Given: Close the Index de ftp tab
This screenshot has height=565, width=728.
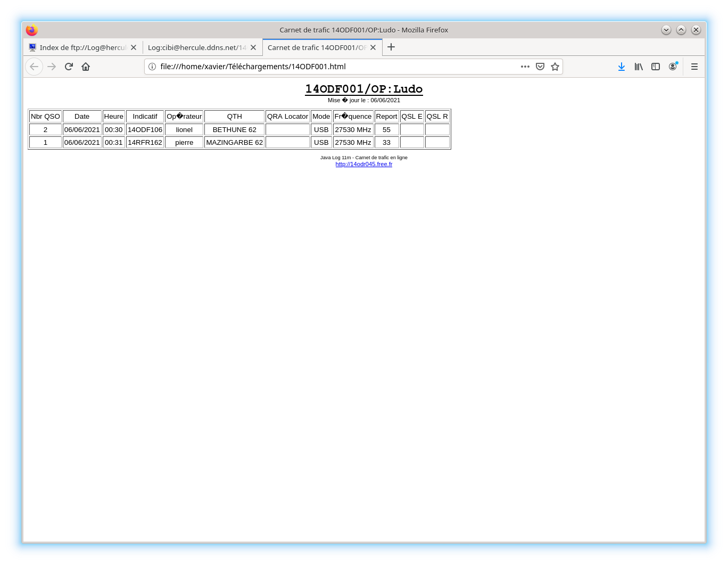Looking at the screenshot, I should [x=134, y=47].
